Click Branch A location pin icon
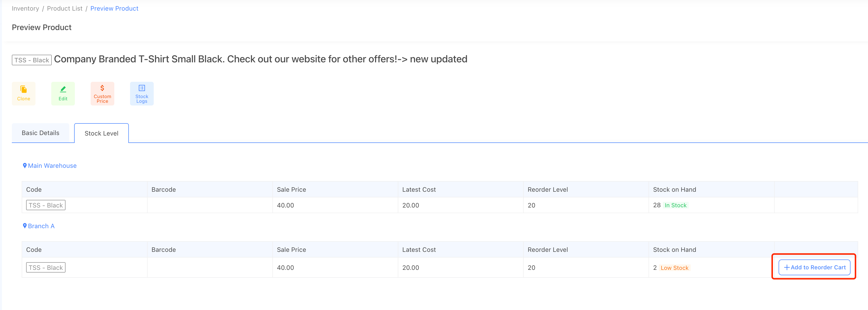Screen dimensions: 868x310 [x=25, y=226]
